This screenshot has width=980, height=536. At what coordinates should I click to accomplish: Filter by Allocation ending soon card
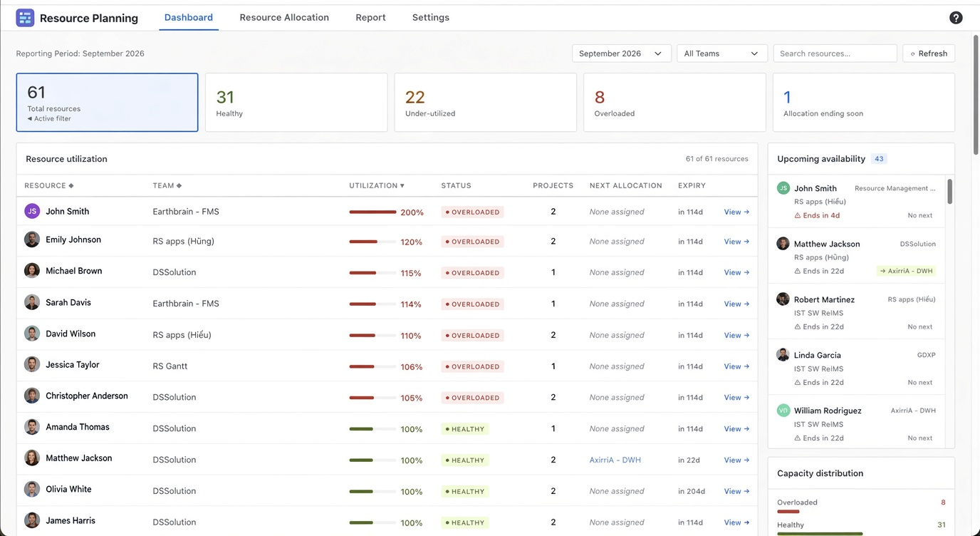[x=863, y=103]
